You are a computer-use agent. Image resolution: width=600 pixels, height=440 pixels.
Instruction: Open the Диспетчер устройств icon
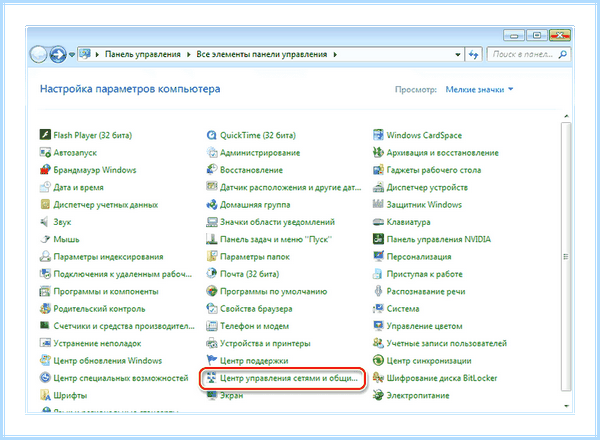tap(378, 187)
